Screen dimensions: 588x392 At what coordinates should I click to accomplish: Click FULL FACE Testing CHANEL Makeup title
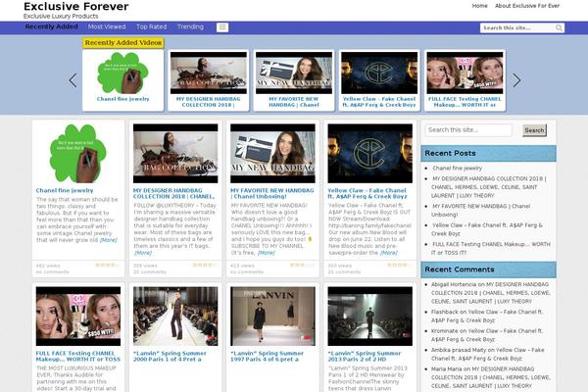pyautogui.click(x=78, y=356)
